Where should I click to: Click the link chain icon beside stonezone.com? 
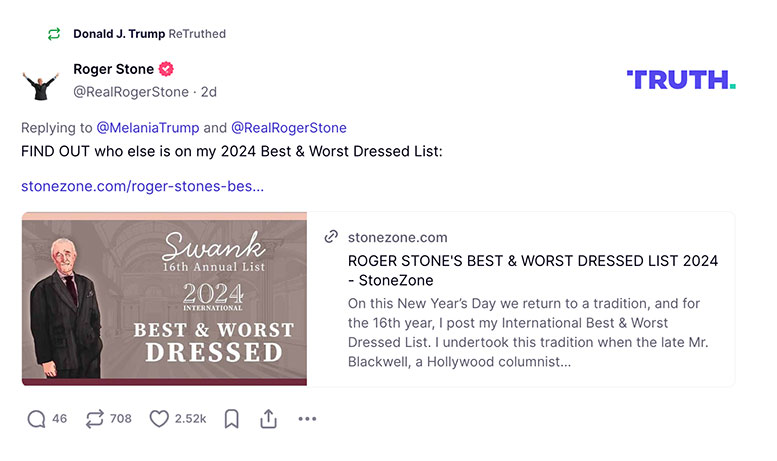(x=331, y=237)
